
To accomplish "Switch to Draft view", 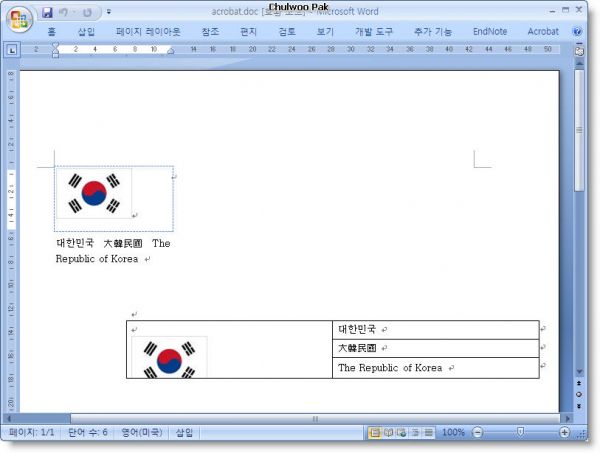I will pos(429,433).
